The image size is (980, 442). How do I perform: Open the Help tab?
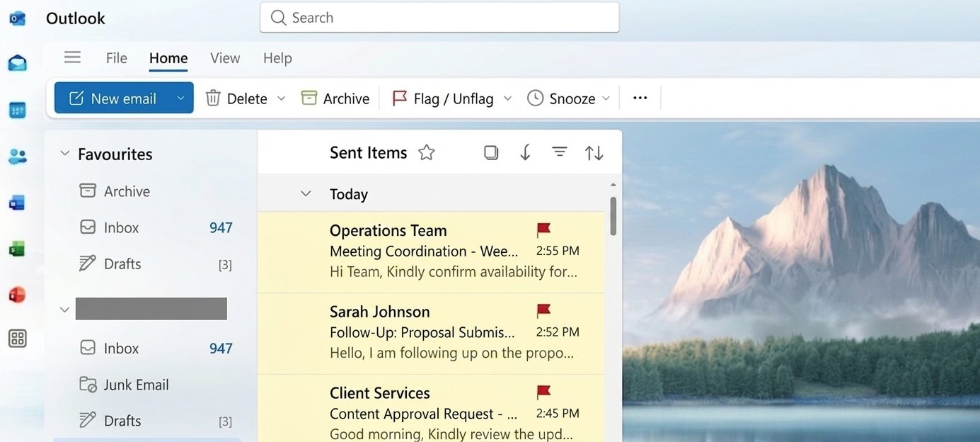click(277, 58)
